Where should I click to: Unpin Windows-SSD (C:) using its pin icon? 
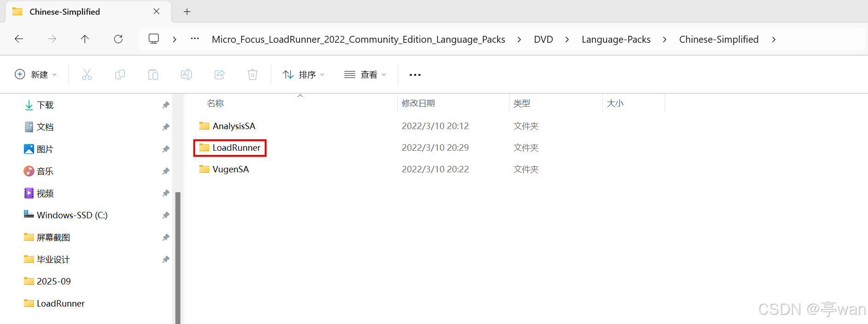coord(166,215)
